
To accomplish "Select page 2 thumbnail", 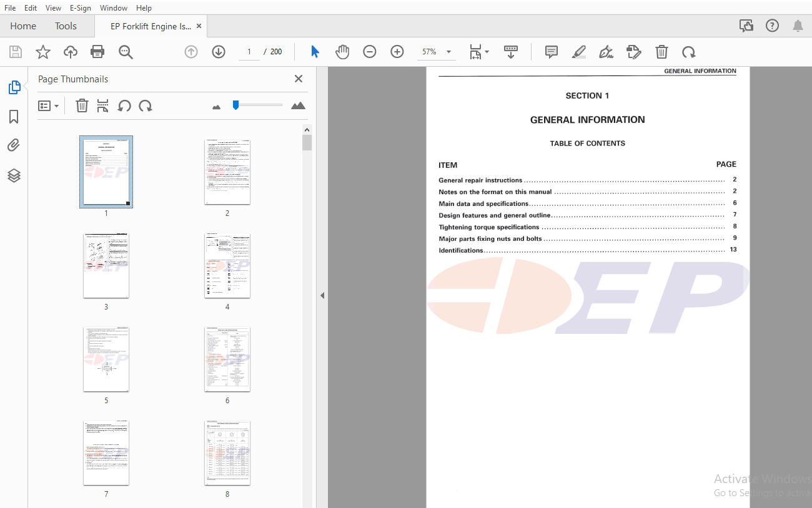I will [227, 172].
